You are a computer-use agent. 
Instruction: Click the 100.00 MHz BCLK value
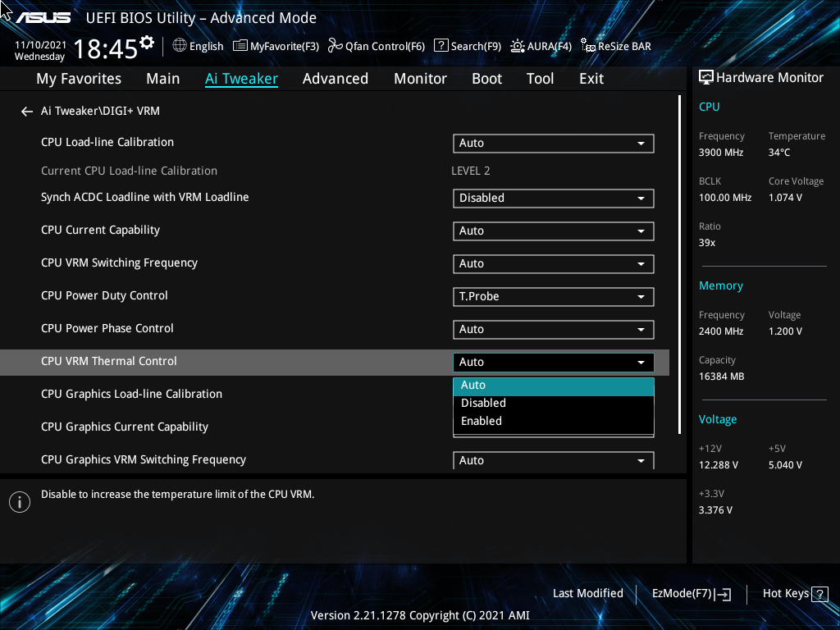[725, 198]
